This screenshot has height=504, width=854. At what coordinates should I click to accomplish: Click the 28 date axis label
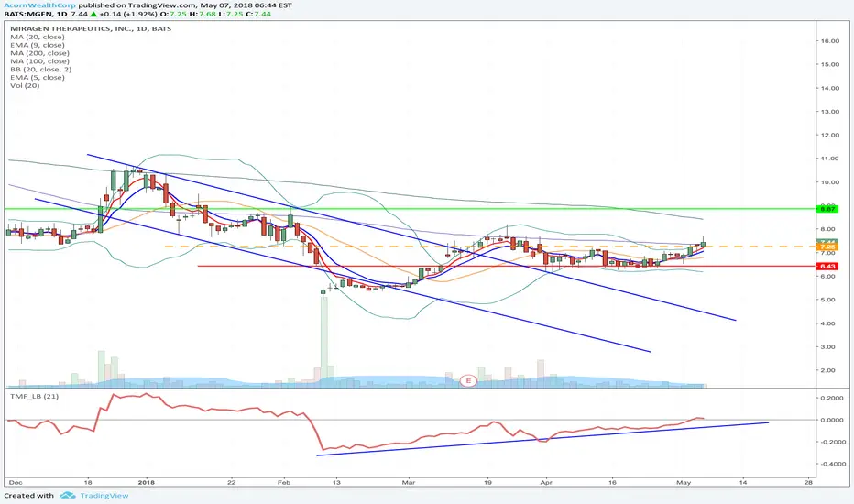tap(808, 482)
